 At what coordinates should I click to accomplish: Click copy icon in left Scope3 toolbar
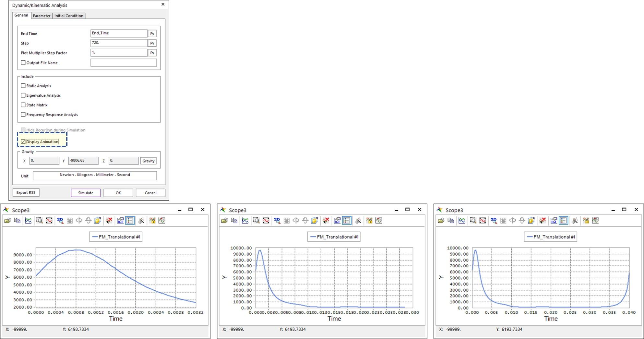pyautogui.click(x=17, y=221)
